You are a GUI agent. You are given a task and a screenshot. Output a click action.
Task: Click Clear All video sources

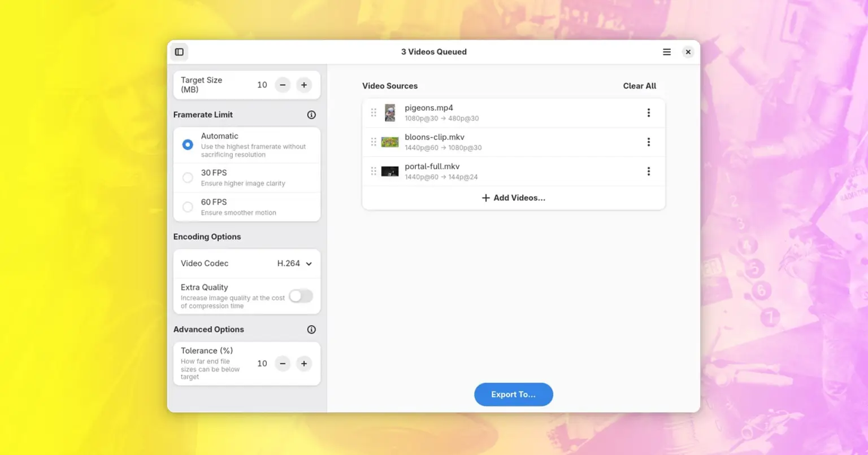tap(639, 86)
